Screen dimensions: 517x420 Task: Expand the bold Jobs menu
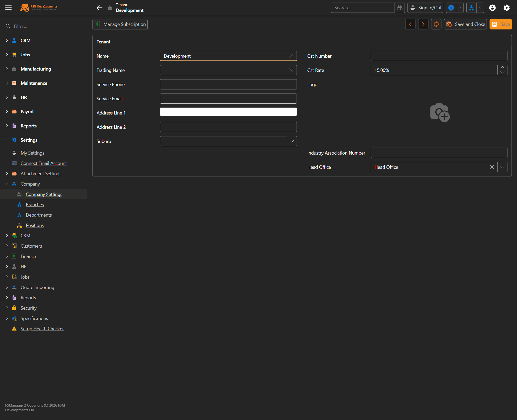7,55
